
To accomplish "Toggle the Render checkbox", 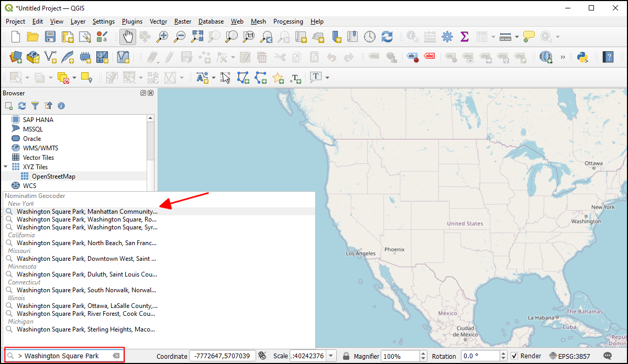I will pos(514,356).
